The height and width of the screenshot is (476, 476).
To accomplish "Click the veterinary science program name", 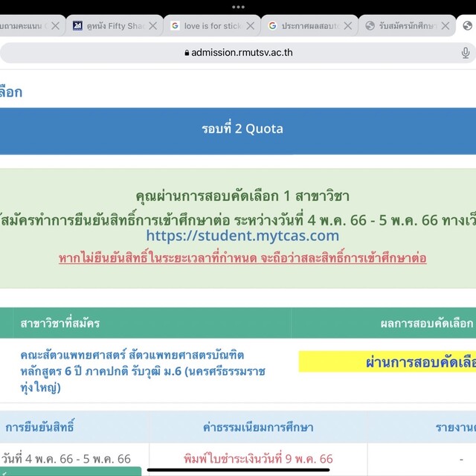I will pyautogui.click(x=142, y=371).
